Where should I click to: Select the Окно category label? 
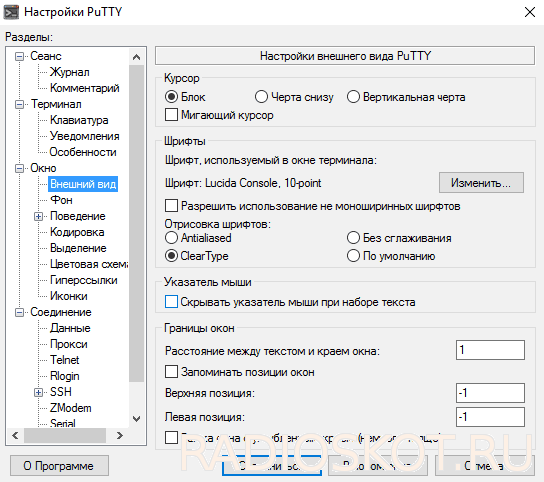tap(43, 168)
